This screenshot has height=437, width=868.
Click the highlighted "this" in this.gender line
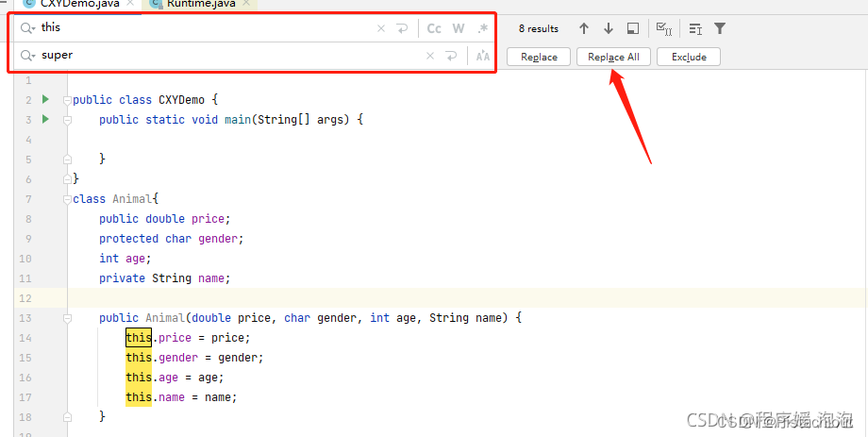139,357
